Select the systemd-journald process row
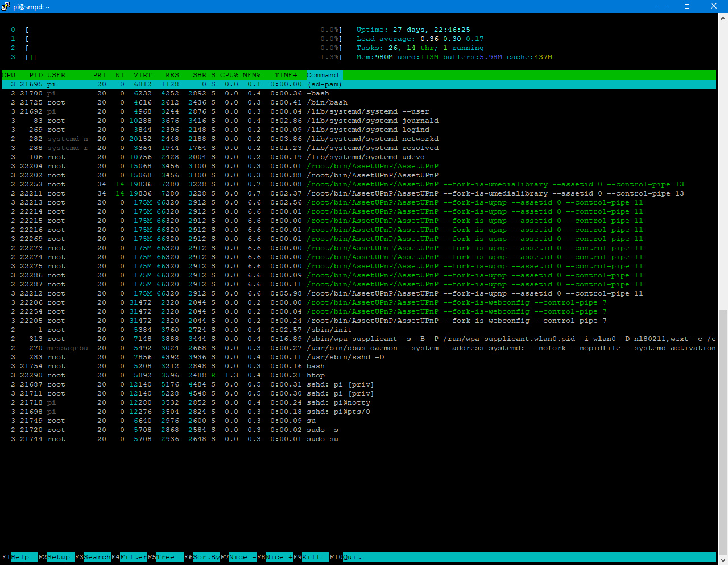 (x=359, y=121)
